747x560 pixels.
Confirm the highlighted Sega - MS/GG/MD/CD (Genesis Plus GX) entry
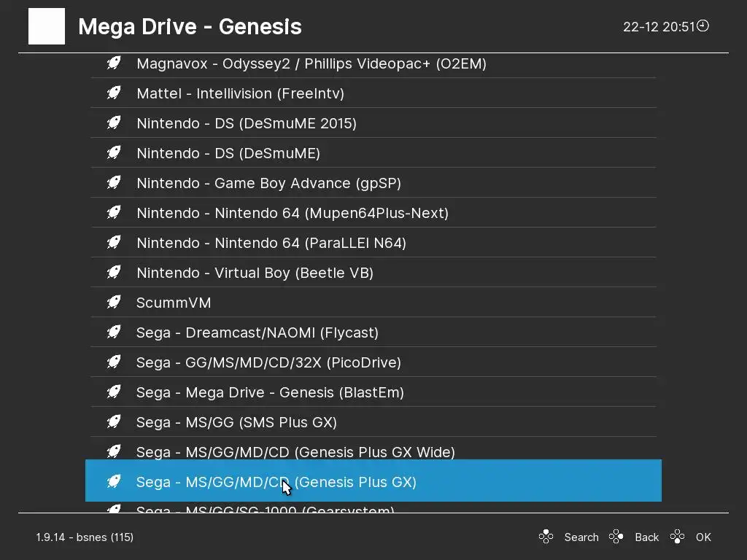(x=373, y=481)
